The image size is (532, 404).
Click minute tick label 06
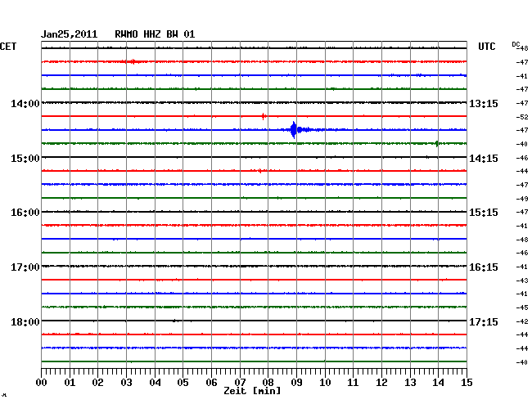click(211, 382)
